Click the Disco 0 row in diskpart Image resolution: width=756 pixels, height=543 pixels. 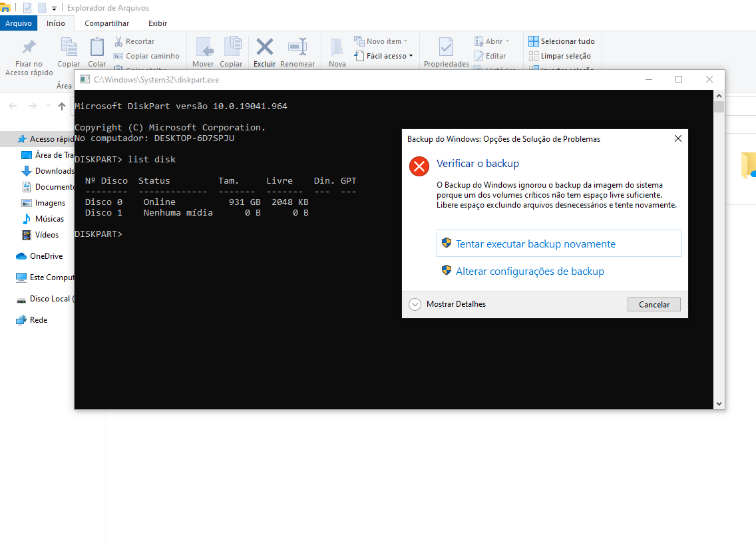point(197,202)
